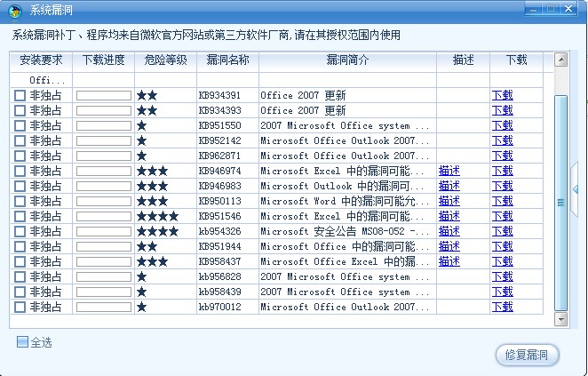Click the 安装要求 column header
Screen dimensions: 588x376
41,60
